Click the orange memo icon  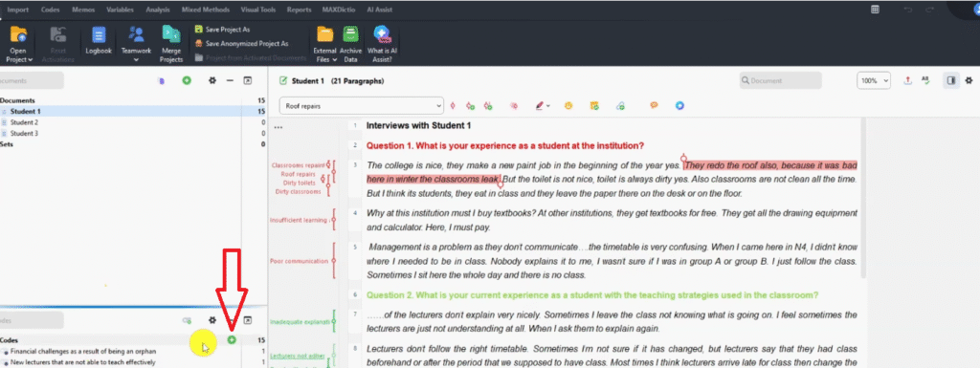pos(594,106)
